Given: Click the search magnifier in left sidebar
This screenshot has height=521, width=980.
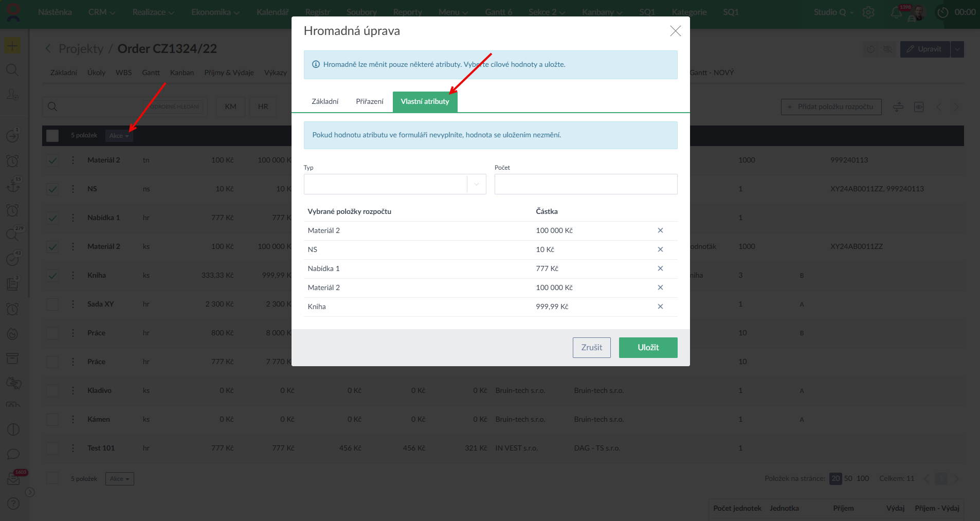Looking at the screenshot, I should (x=12, y=70).
